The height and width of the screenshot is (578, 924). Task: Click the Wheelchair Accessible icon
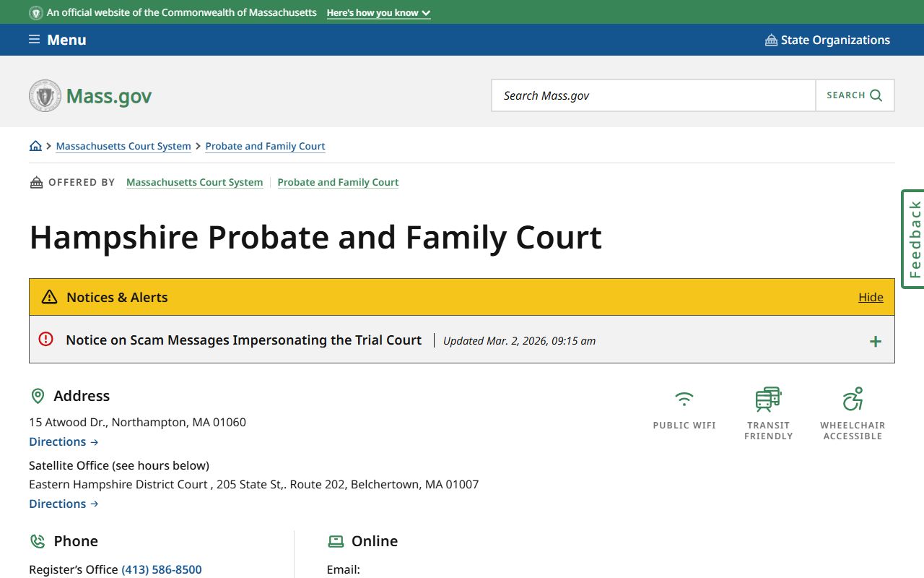pos(853,399)
